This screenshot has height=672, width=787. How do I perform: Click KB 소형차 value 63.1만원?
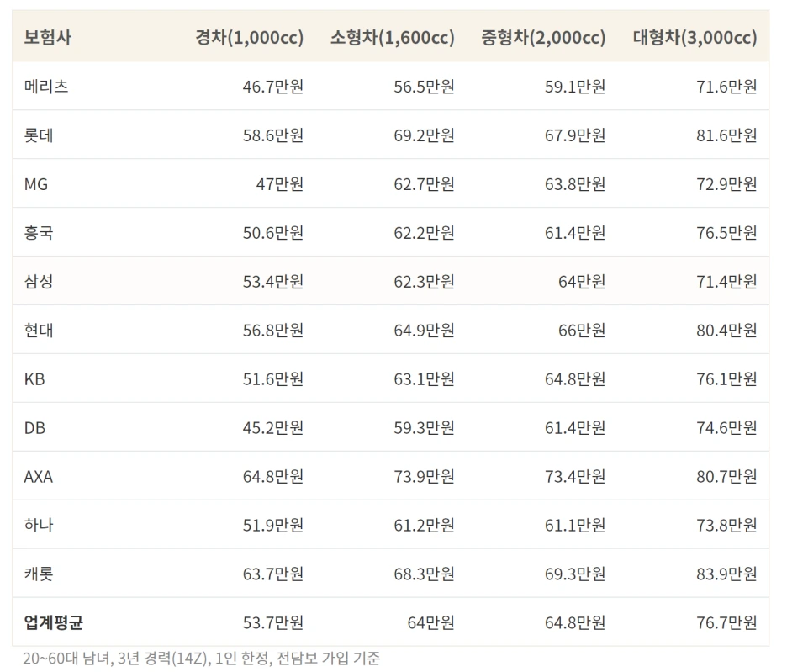point(424,378)
